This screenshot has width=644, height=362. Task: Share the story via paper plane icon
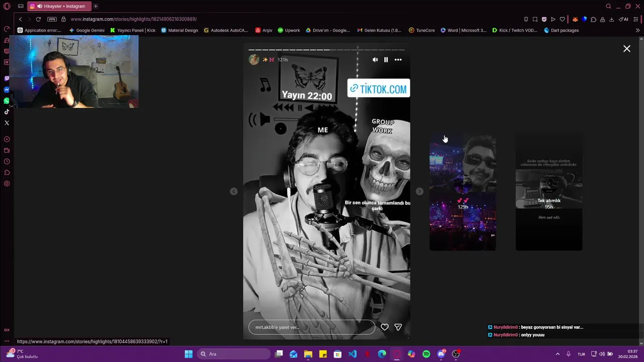[x=398, y=327]
